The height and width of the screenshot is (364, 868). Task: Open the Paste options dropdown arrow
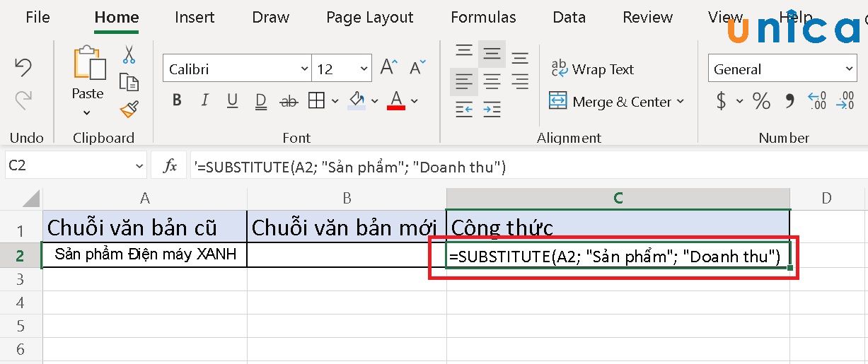tap(87, 112)
